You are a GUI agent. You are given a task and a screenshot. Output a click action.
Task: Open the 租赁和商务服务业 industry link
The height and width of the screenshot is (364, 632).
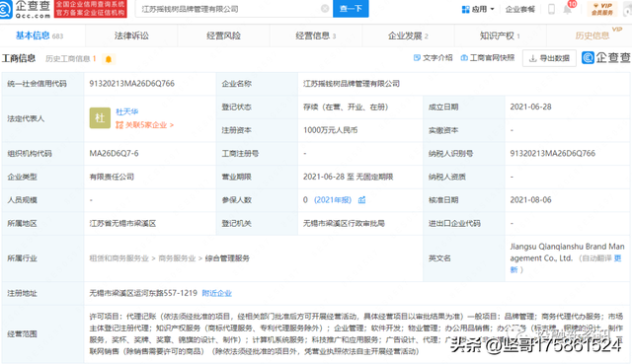118,258
